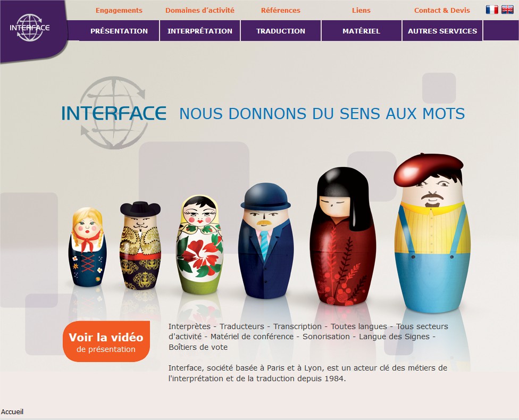Open the INTERPRÉTATION menu
The height and width of the screenshot is (420, 519).
(x=200, y=31)
